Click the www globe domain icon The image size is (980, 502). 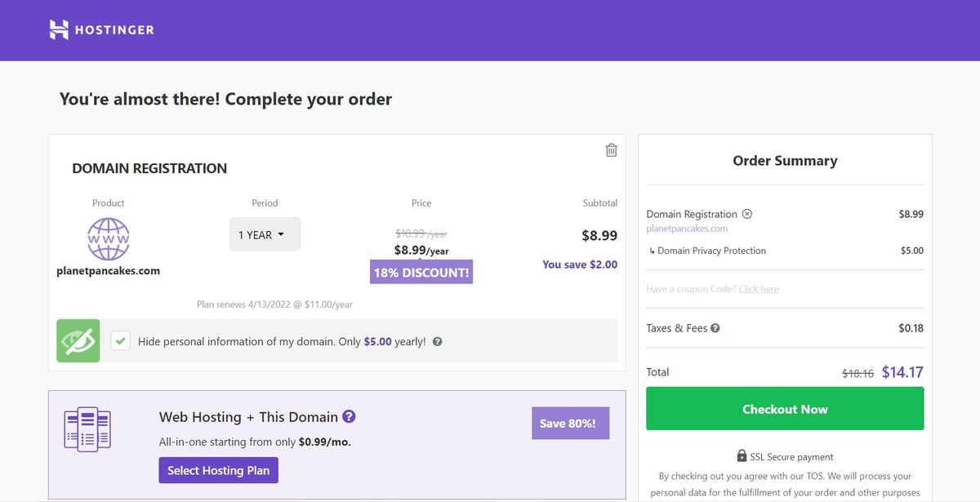point(109,238)
